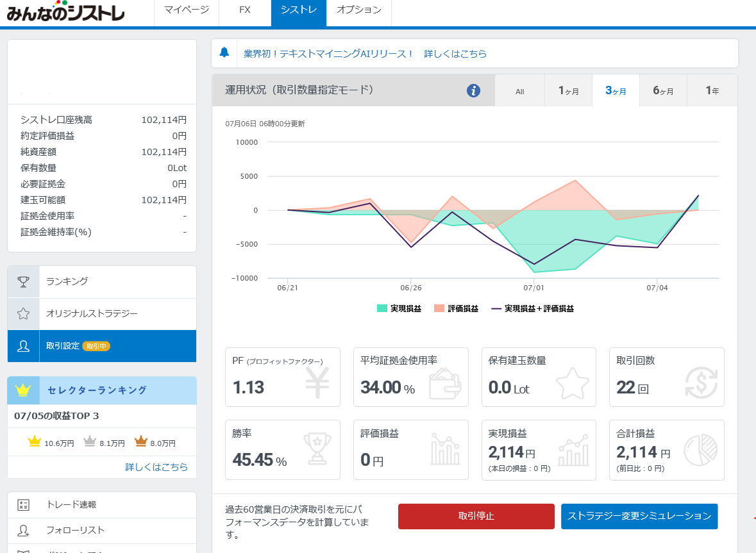Toggle the 実現損益 legend series

(x=399, y=308)
